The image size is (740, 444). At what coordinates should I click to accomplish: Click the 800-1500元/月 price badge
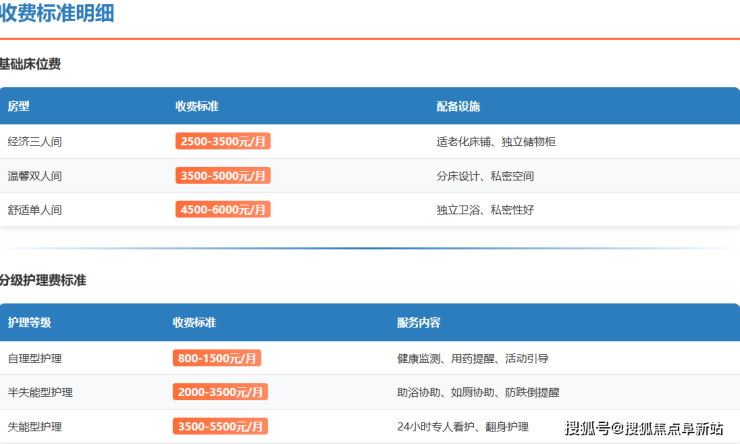217,358
